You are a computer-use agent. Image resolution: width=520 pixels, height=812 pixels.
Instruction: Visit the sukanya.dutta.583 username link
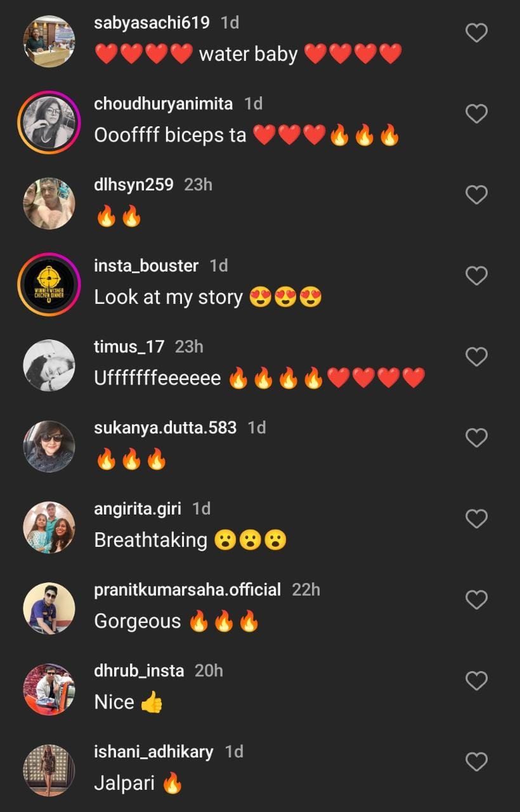coord(165,428)
